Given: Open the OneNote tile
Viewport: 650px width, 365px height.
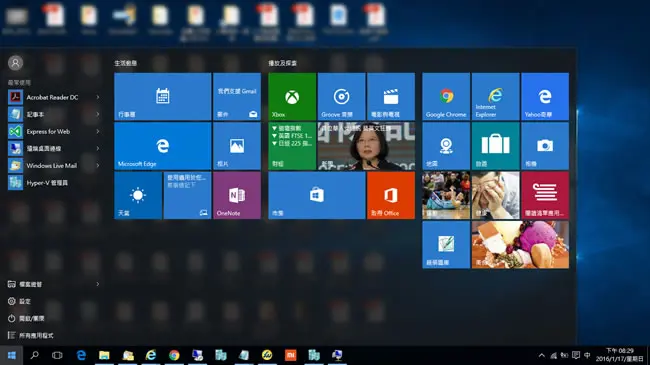Looking at the screenshot, I should pos(237,195).
